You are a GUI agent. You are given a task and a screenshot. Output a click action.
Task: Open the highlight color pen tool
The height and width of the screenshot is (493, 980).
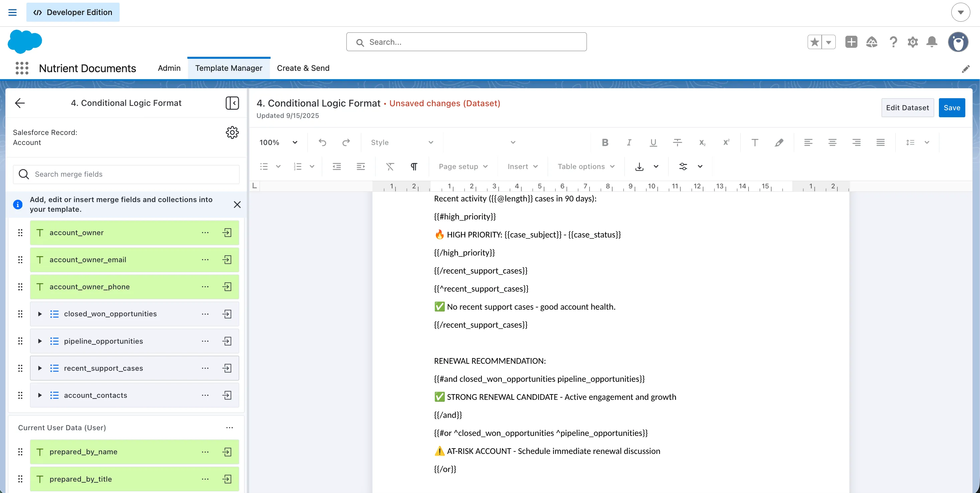pos(779,142)
